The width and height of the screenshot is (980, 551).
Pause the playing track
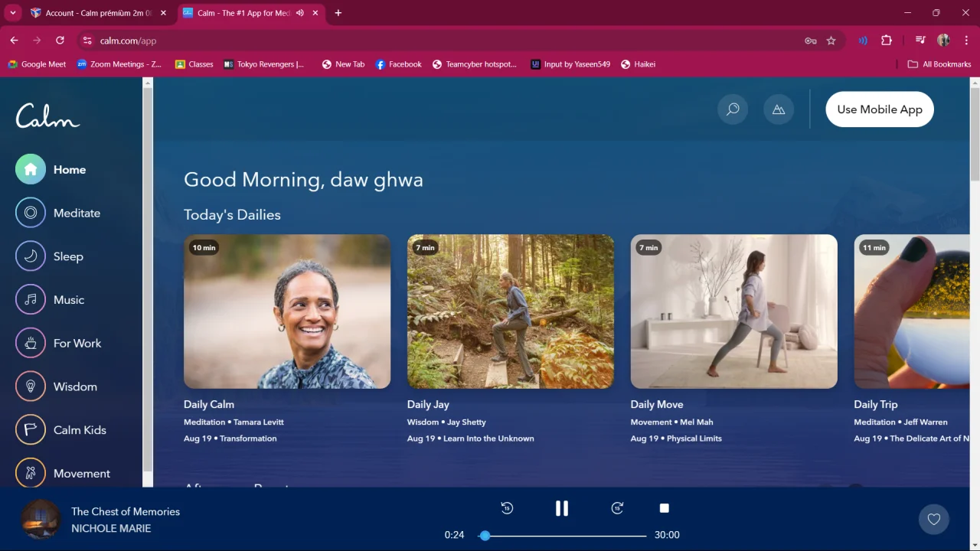562,508
